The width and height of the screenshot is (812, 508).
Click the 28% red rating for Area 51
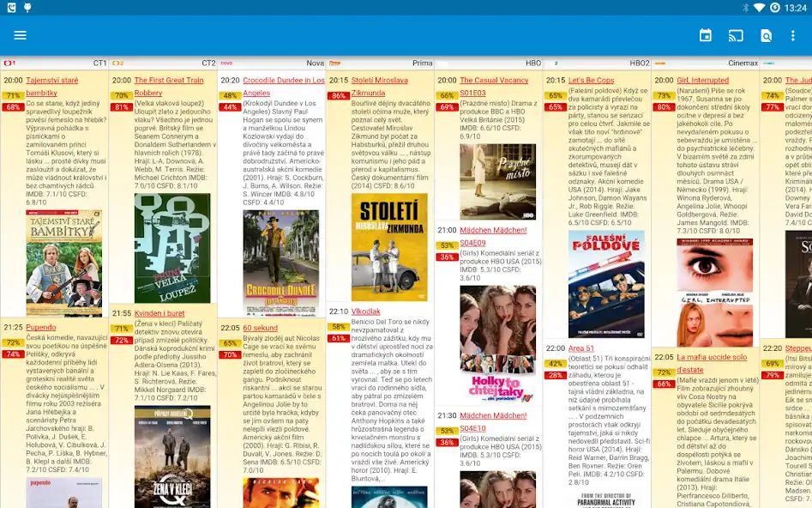pos(555,375)
